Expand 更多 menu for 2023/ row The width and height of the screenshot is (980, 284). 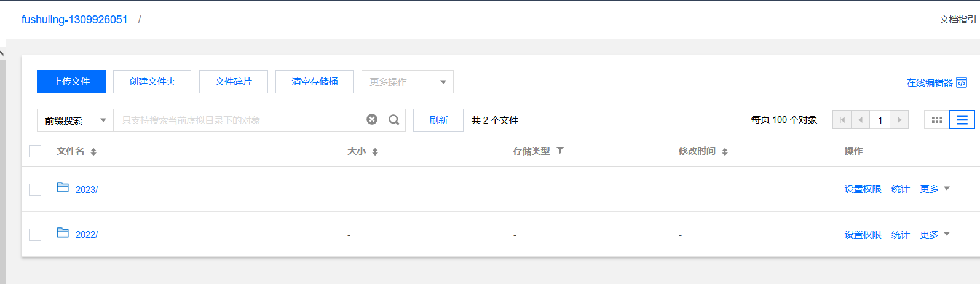click(935, 189)
